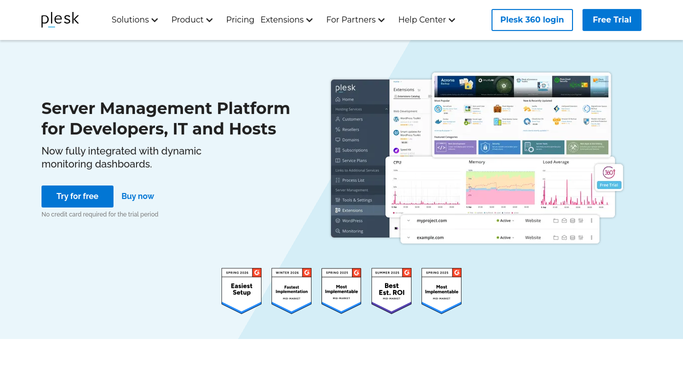This screenshot has height=384, width=683.
Task: Click the Extensions icon in dashboard sidebar
Action: [338, 210]
